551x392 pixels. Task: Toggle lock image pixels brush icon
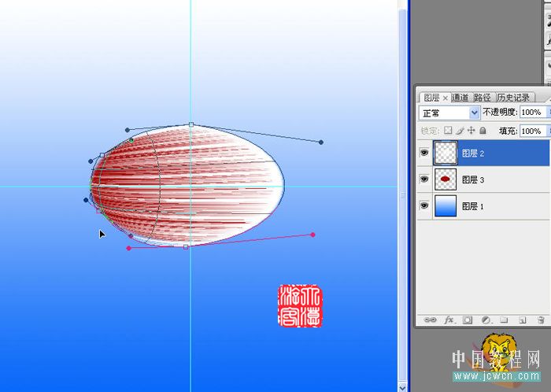click(460, 131)
